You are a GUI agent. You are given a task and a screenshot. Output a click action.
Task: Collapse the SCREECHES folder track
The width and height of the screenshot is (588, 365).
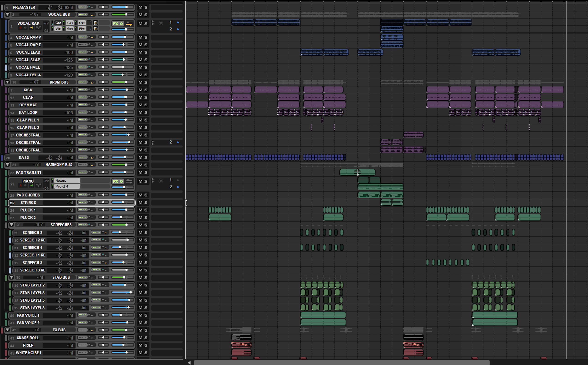[x=11, y=225]
